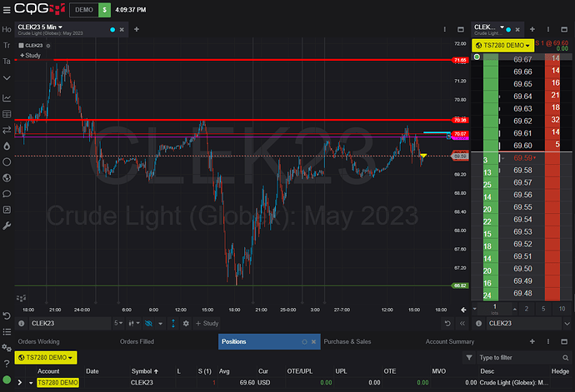Open the bar type dropdown in chart toolbar
The height and width of the screenshot is (392, 575).
click(x=134, y=323)
